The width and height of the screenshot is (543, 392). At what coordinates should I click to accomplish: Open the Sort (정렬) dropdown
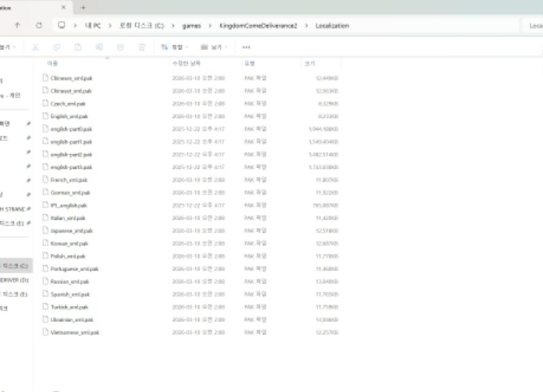(x=175, y=47)
